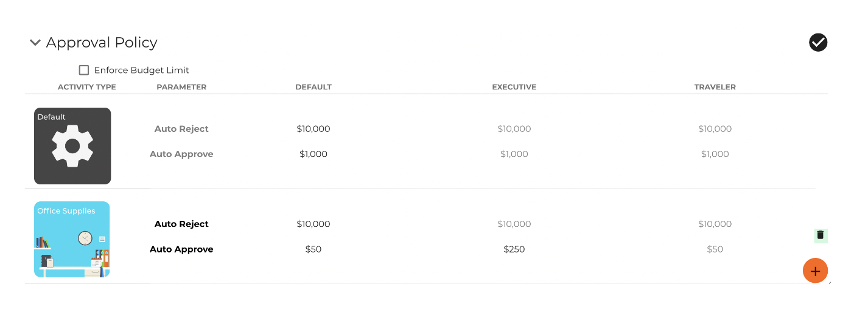
Task: Collapse the Approval Policy section chevron
Action: click(x=35, y=43)
